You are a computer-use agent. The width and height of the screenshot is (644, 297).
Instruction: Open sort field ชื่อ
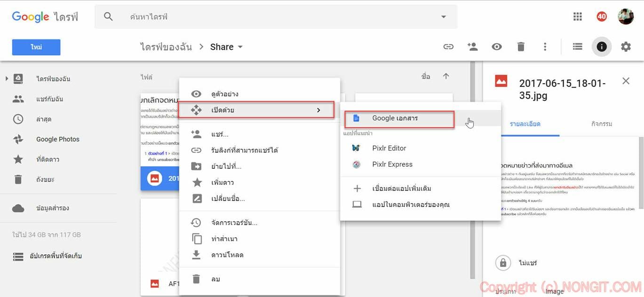[x=426, y=76]
